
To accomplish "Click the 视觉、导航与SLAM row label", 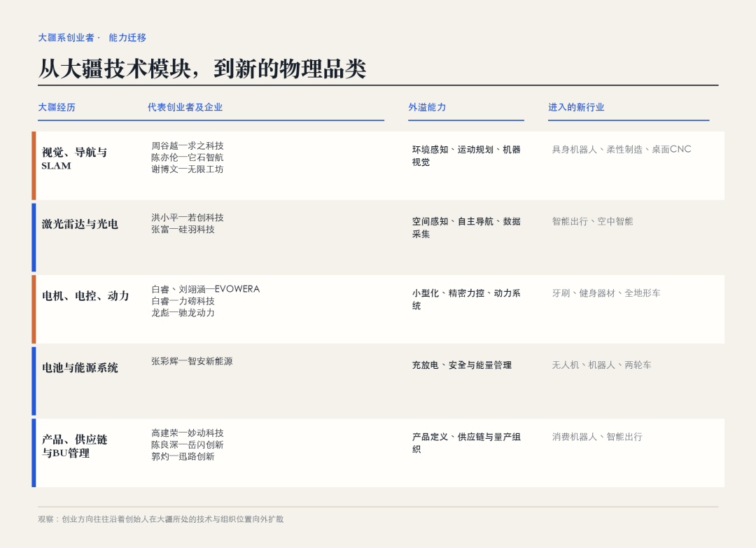I will (x=74, y=159).
